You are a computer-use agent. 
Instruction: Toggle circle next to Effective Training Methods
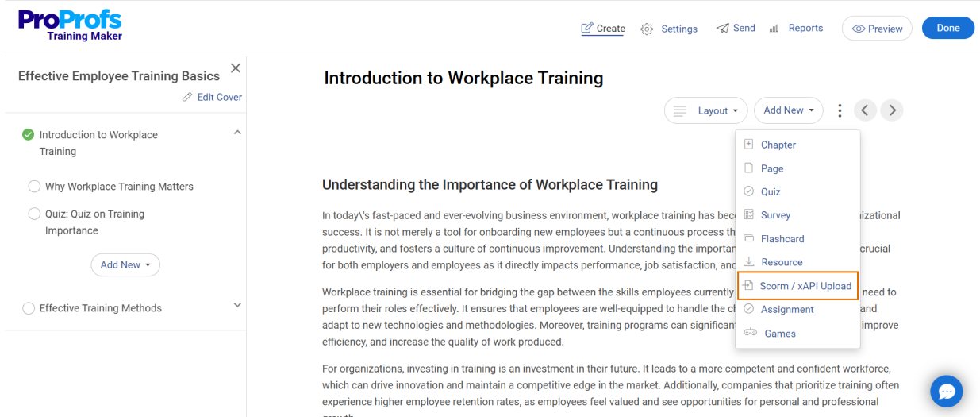click(29, 308)
